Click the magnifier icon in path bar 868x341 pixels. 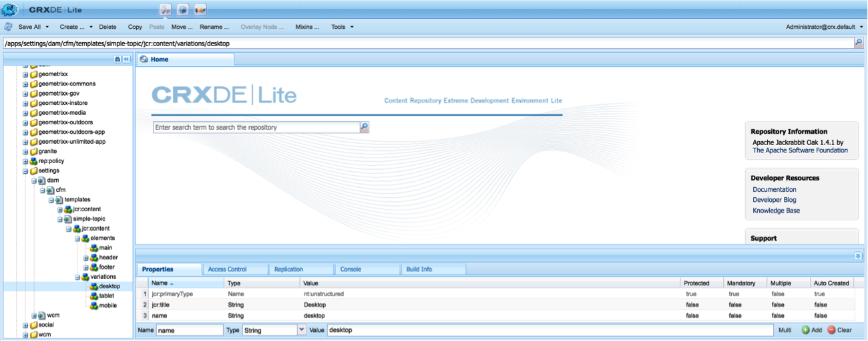click(x=858, y=43)
